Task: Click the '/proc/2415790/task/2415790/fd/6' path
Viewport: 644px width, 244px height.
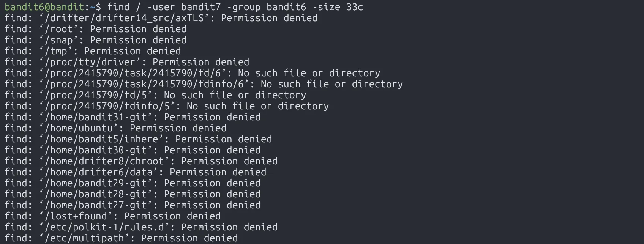Action: click(135, 73)
